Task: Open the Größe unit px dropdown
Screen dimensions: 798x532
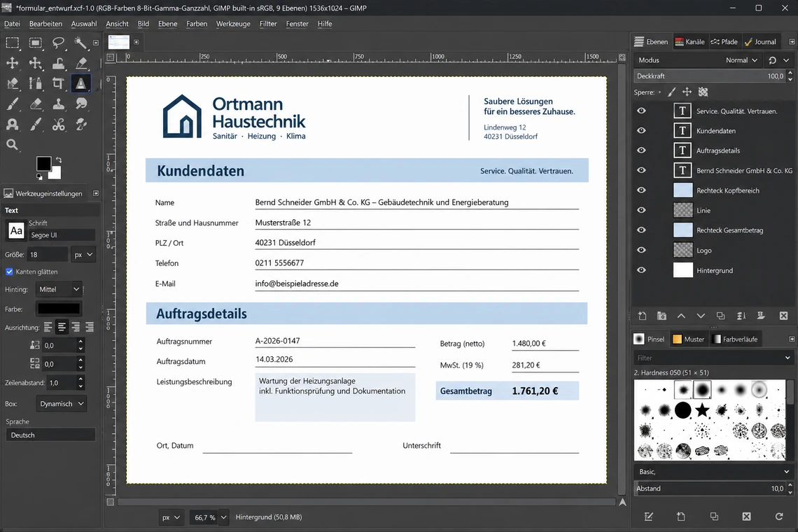Action: click(83, 255)
